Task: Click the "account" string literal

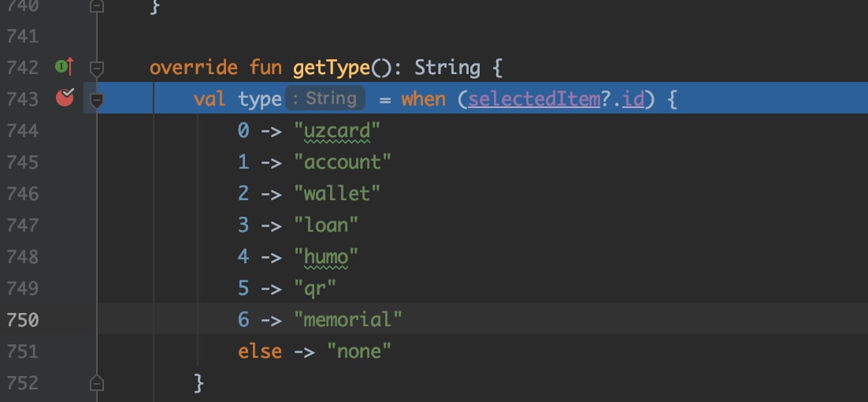Action: tap(343, 162)
